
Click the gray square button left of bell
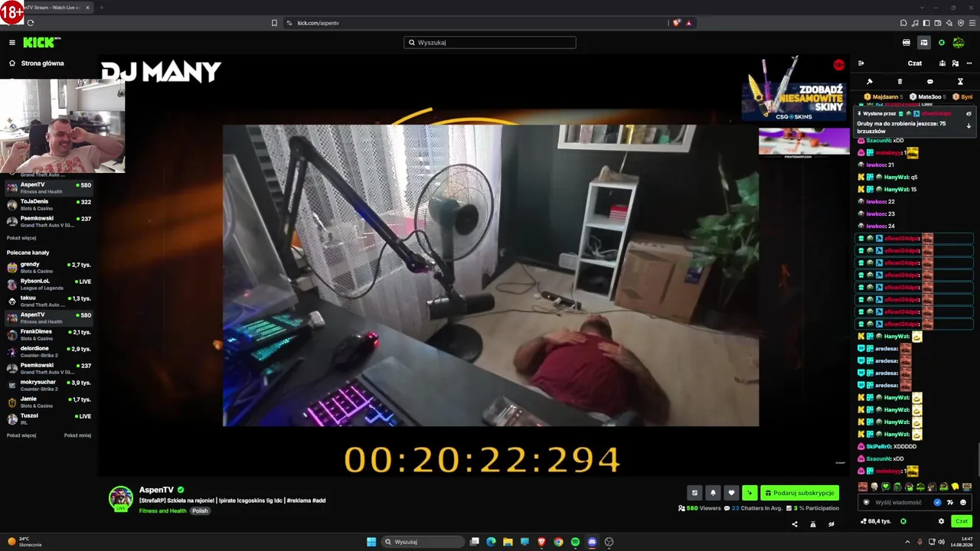coord(694,493)
